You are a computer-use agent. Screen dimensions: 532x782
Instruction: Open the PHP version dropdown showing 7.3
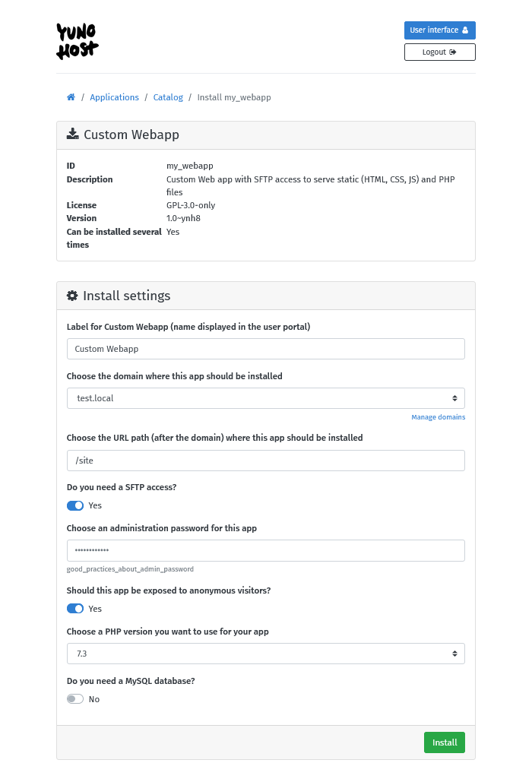265,653
